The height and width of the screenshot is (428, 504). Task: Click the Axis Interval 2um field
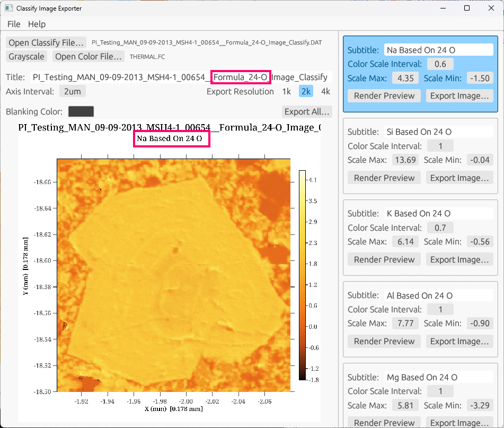pos(72,91)
